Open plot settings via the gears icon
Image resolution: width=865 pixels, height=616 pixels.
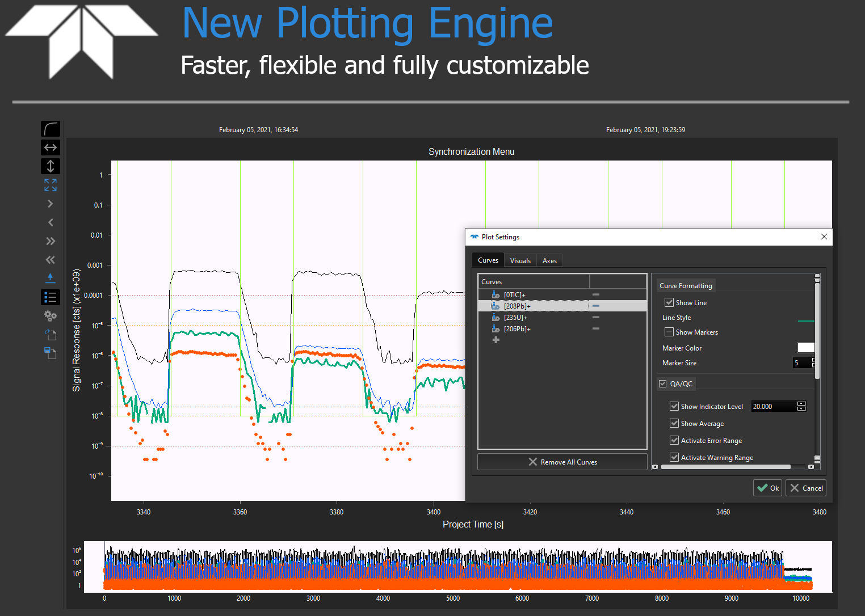pos(51,316)
